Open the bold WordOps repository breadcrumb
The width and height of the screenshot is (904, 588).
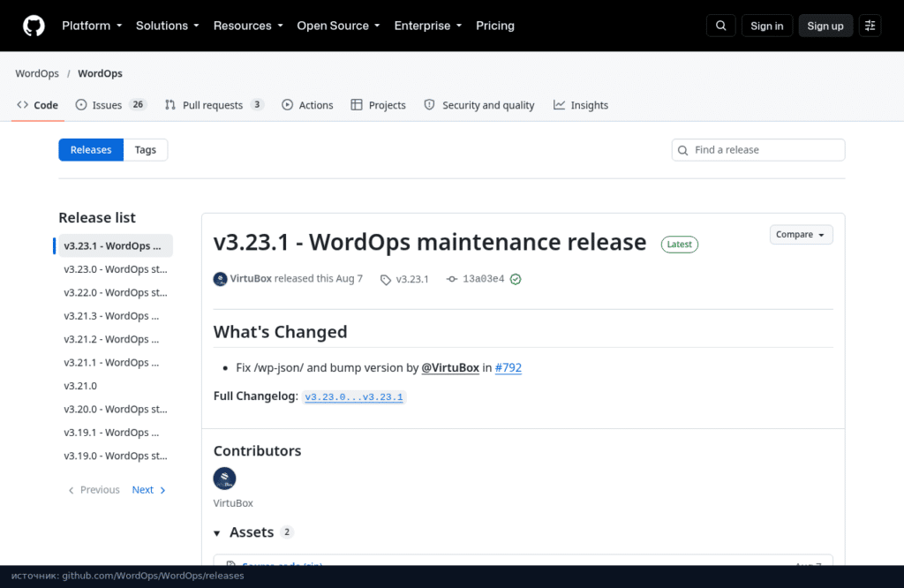tap(101, 73)
